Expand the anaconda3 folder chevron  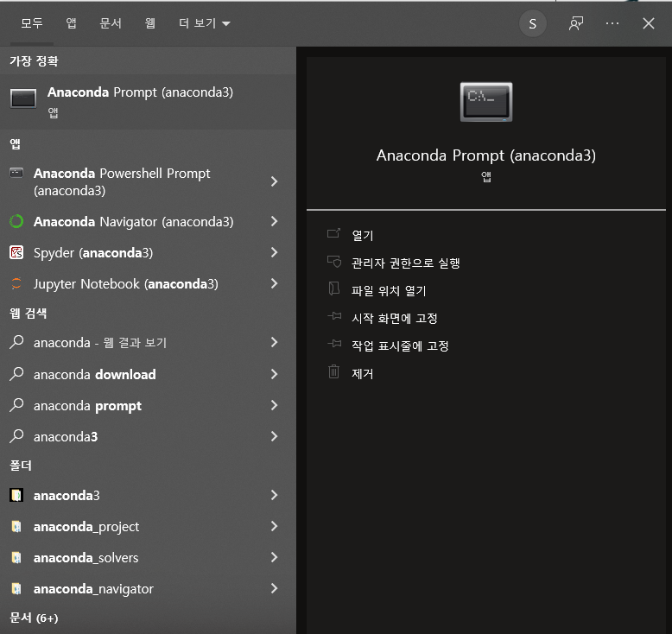[x=275, y=495]
